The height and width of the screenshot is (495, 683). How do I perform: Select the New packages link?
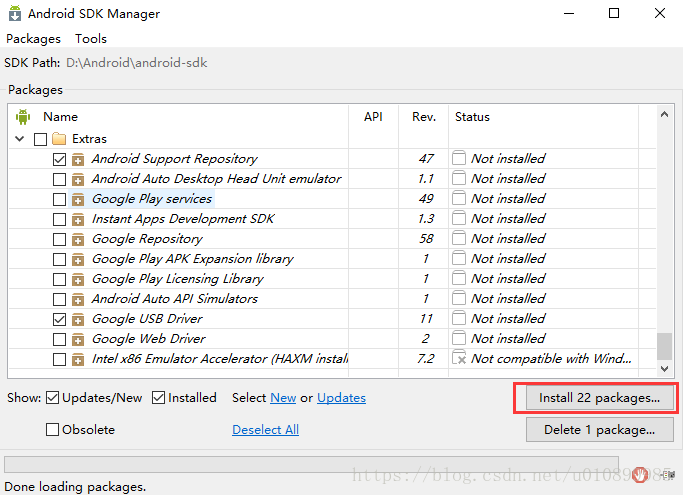pyautogui.click(x=283, y=398)
